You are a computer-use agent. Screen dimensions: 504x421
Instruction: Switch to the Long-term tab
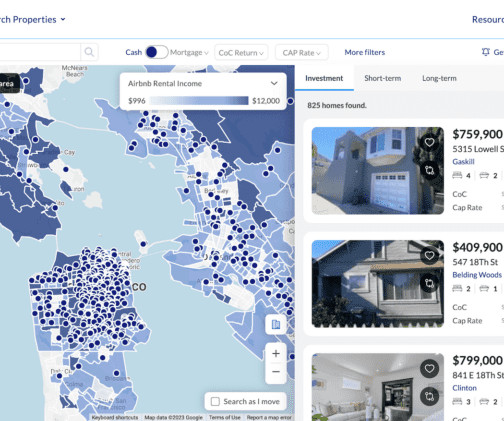pyautogui.click(x=439, y=78)
